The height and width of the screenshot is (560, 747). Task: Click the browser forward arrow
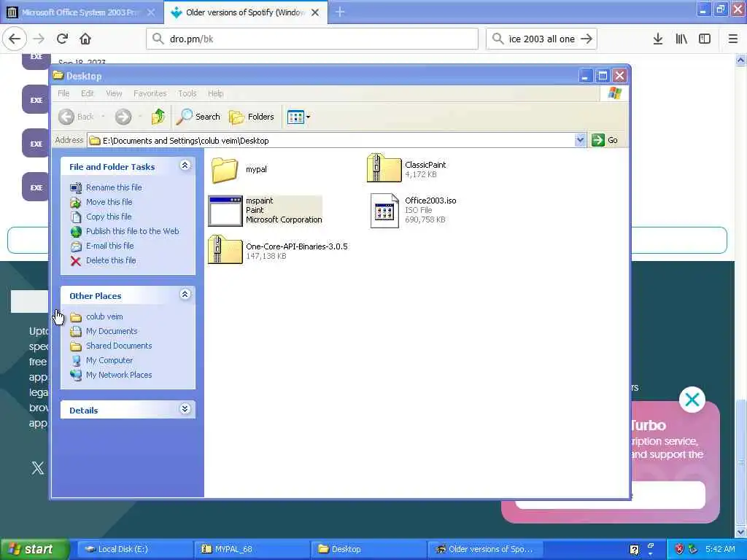pyautogui.click(x=39, y=39)
